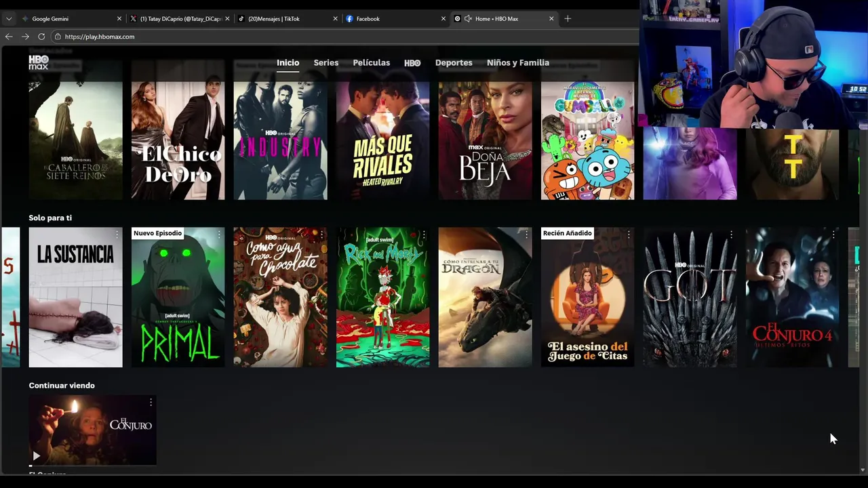This screenshot has width=868, height=488.
Task: Expand the browser tab search dropdown
Action: coord(9,19)
